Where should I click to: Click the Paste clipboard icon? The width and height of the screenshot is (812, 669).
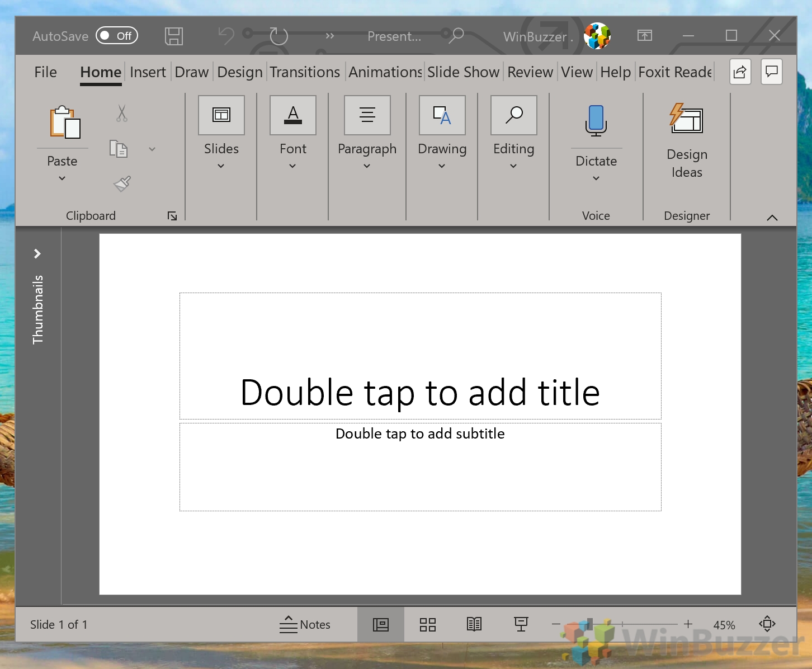point(65,122)
